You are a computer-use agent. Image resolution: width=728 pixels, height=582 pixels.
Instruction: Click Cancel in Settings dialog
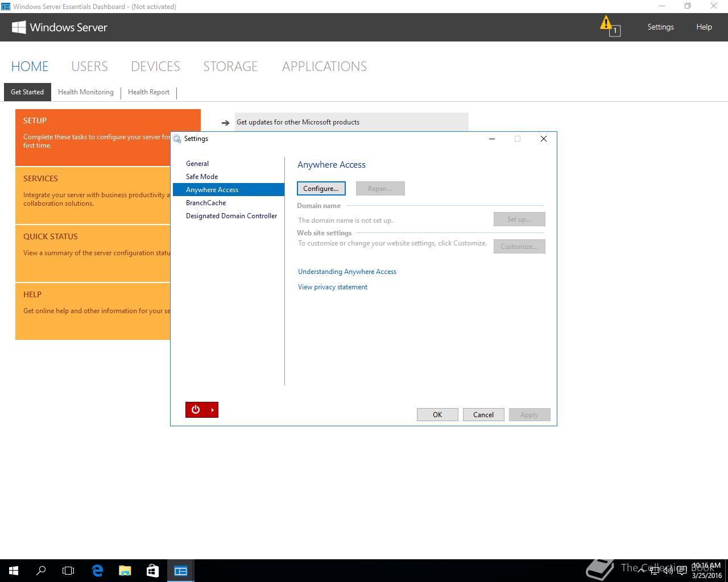[x=483, y=415]
